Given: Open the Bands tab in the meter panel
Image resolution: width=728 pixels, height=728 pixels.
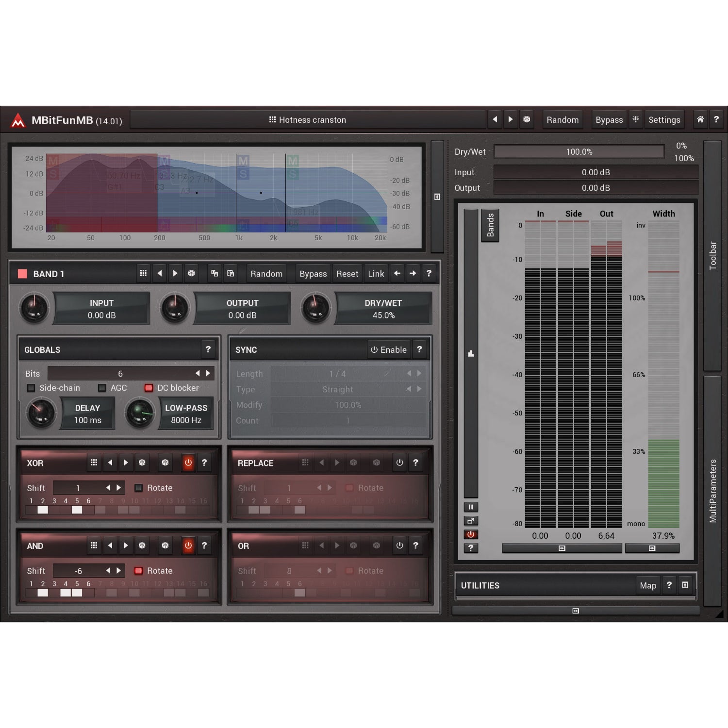Looking at the screenshot, I should (x=490, y=225).
